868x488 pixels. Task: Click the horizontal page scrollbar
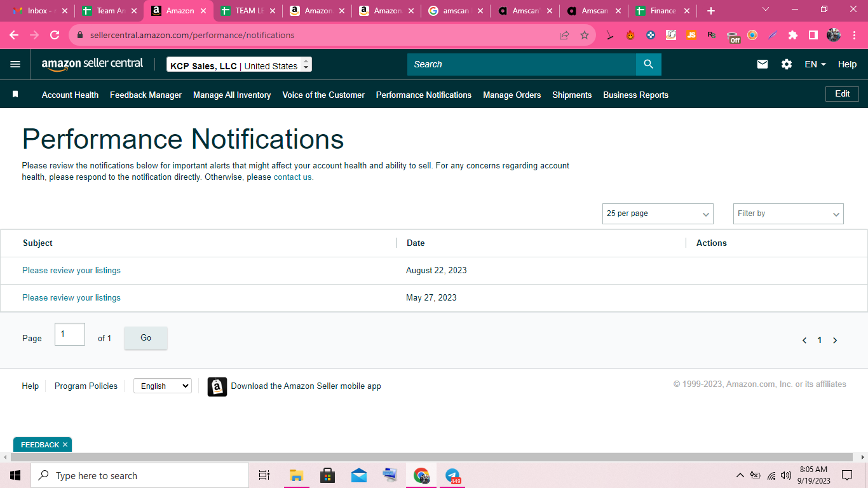click(x=432, y=457)
